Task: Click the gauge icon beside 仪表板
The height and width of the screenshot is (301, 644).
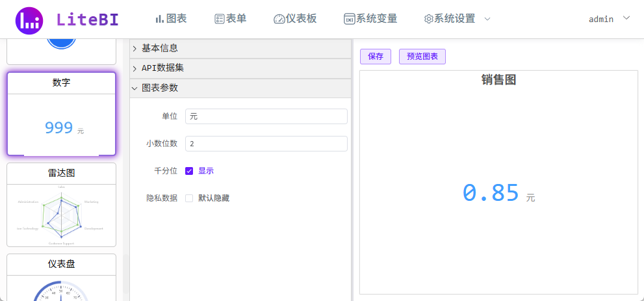Action: click(279, 19)
